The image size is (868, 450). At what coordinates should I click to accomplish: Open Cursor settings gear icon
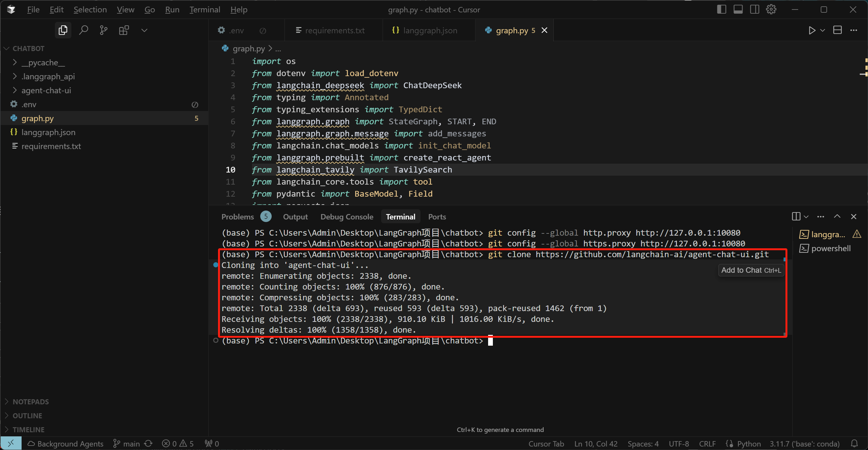point(771,10)
